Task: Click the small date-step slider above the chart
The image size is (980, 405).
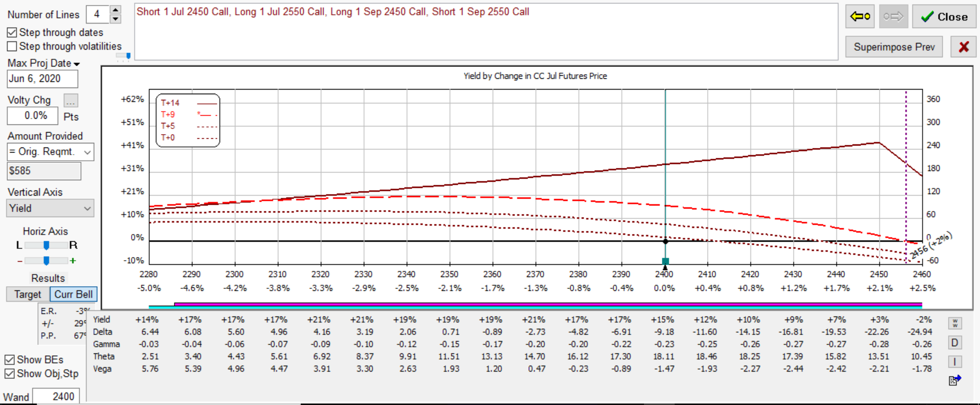Action: (x=128, y=55)
